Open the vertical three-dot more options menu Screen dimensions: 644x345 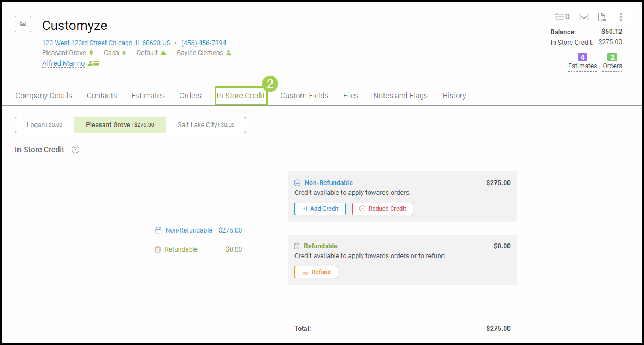click(621, 17)
